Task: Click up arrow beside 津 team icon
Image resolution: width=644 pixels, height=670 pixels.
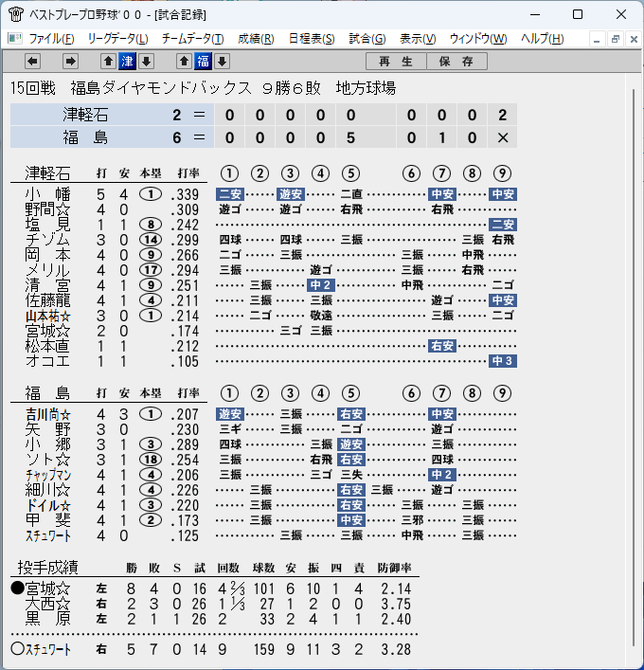Action: [x=109, y=61]
